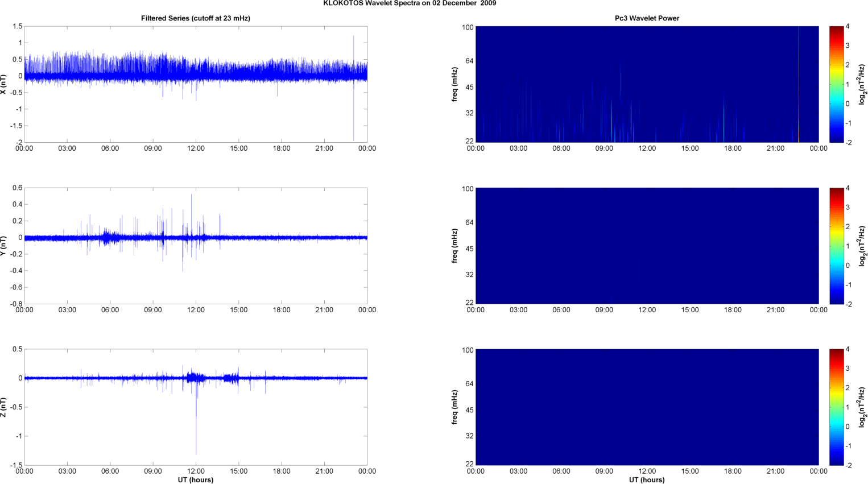Click the Z (nT) axis label

coord(4,407)
